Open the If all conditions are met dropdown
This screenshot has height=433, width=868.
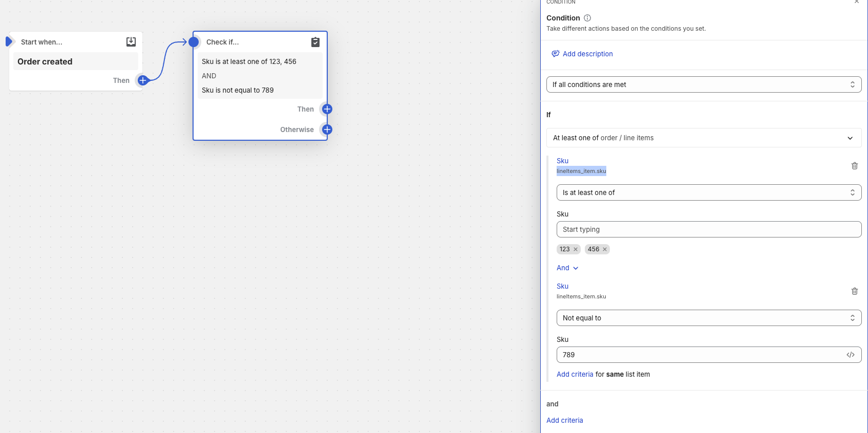click(x=704, y=84)
